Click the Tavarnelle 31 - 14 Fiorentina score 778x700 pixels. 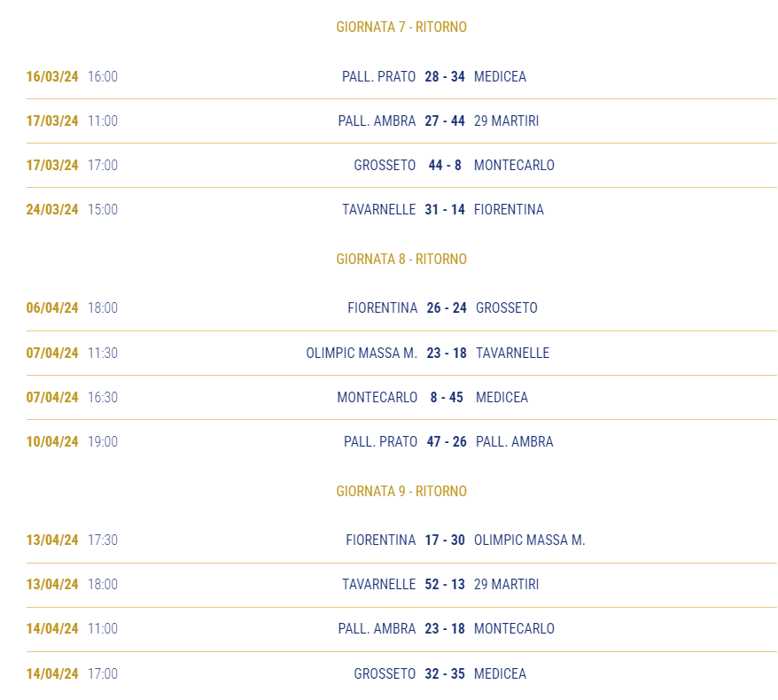click(x=445, y=209)
